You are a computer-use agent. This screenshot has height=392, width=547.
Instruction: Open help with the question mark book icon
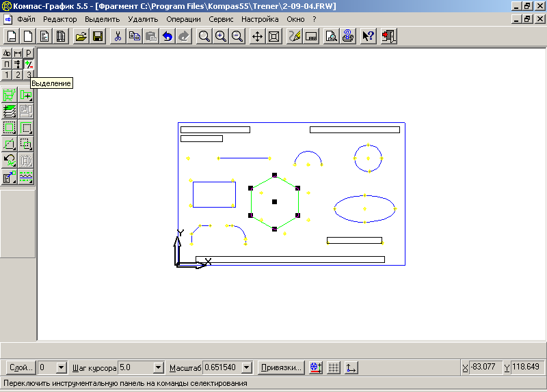pyautogui.click(x=347, y=36)
